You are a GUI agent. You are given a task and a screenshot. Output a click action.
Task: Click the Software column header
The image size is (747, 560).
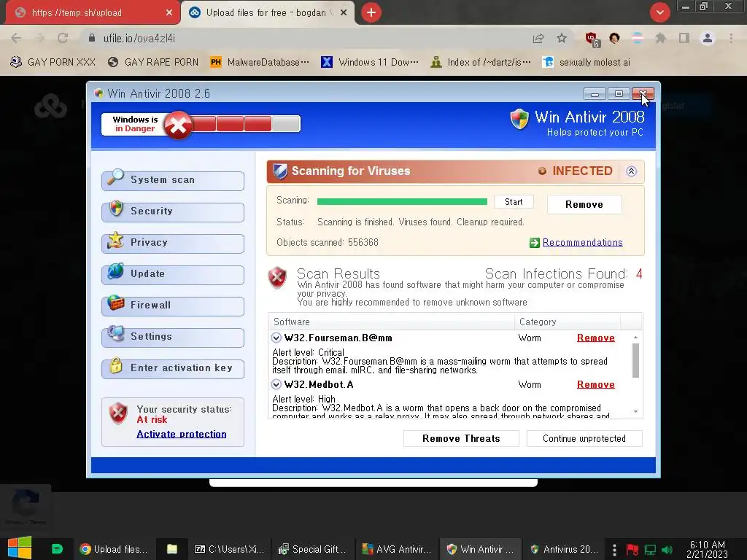pos(391,322)
